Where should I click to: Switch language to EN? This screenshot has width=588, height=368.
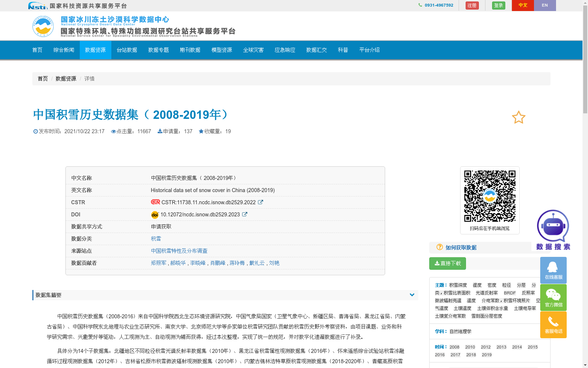point(545,6)
